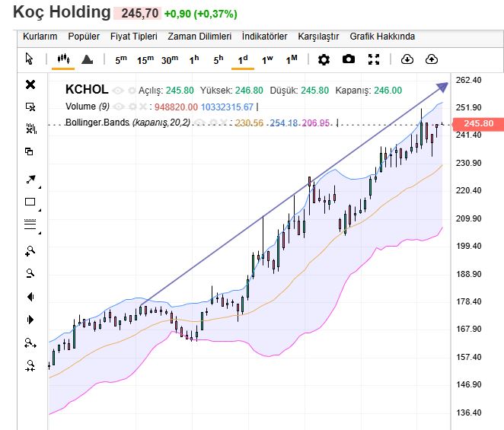Expand line tool options triangle
This screenshot has height=430, width=504.
pyautogui.click(x=40, y=233)
